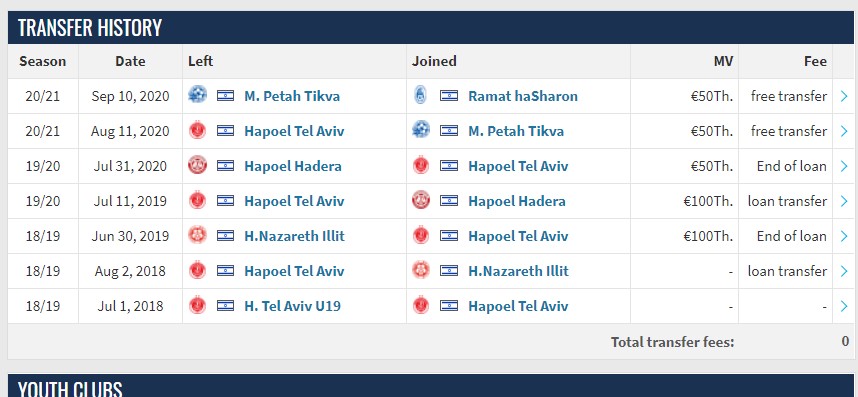The image size is (858, 397).
Task: Click the Fee column header
Action: 815,61
